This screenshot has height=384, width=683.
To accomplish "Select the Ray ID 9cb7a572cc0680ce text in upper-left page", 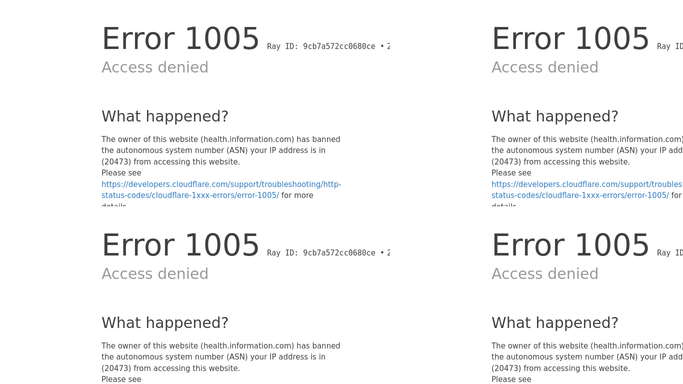I will coord(321,46).
